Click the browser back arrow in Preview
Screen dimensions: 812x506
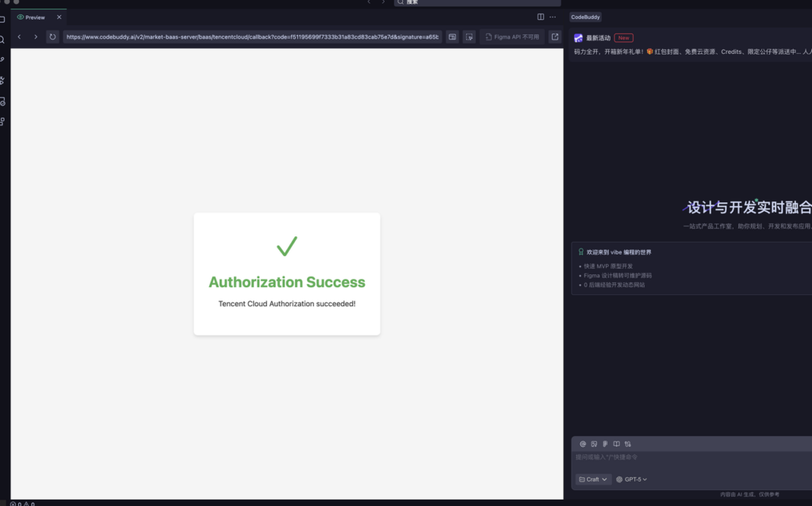19,36
